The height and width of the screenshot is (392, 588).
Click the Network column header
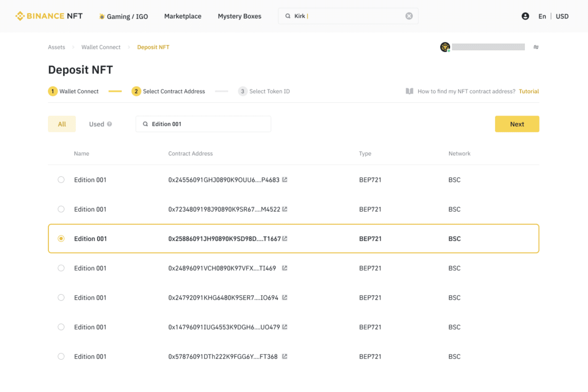coord(459,153)
